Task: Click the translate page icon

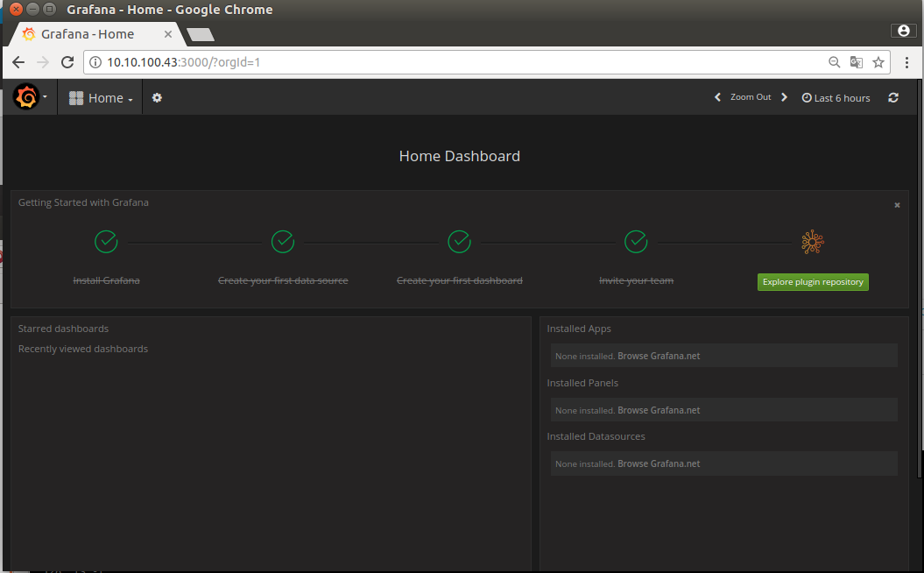Action: pyautogui.click(x=857, y=62)
